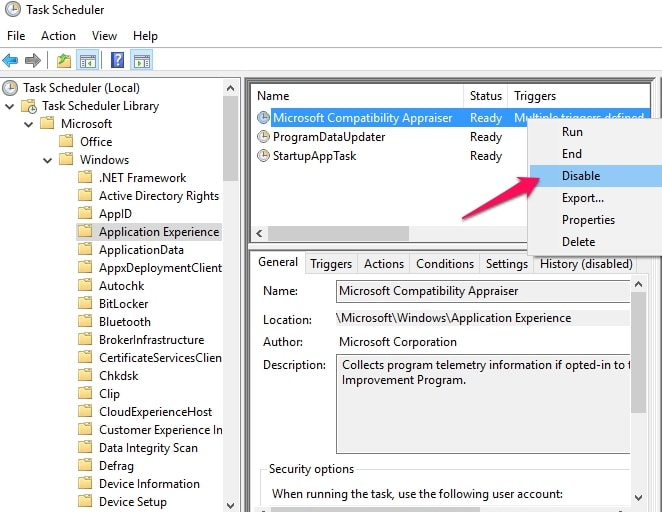Click the Task Scheduler (Local) clock icon
662x512 pixels.
(x=10, y=88)
